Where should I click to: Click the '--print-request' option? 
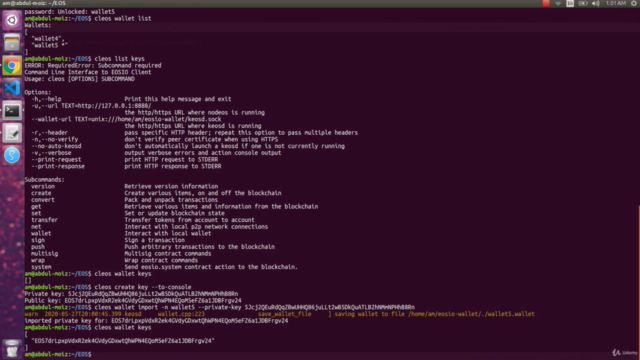[x=56, y=160]
